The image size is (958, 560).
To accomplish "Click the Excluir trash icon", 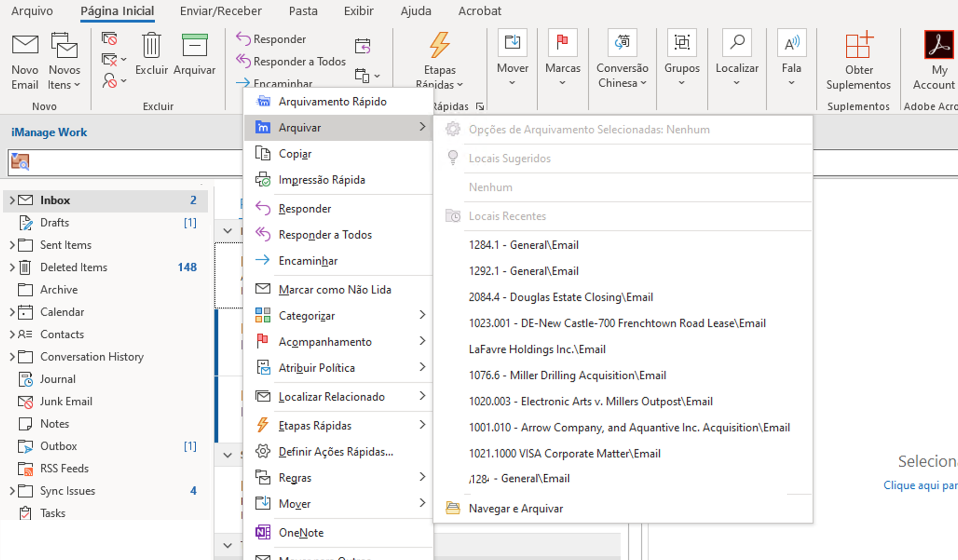I will [151, 46].
